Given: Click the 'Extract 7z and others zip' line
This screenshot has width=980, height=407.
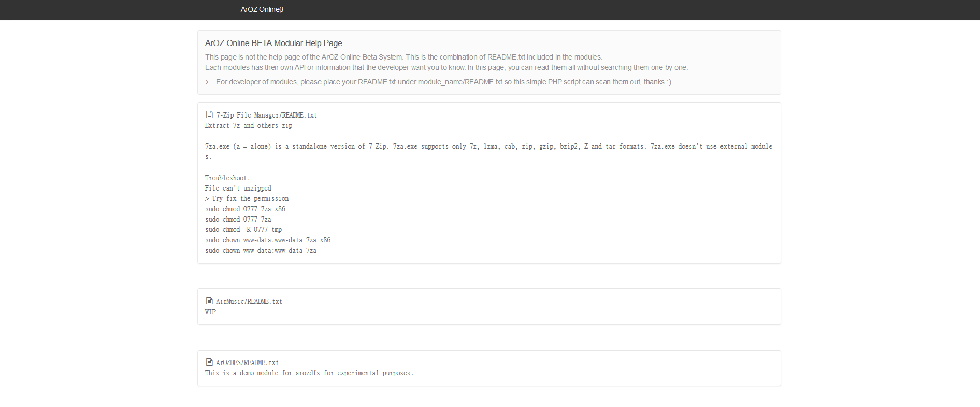Looking at the screenshot, I should 249,126.
